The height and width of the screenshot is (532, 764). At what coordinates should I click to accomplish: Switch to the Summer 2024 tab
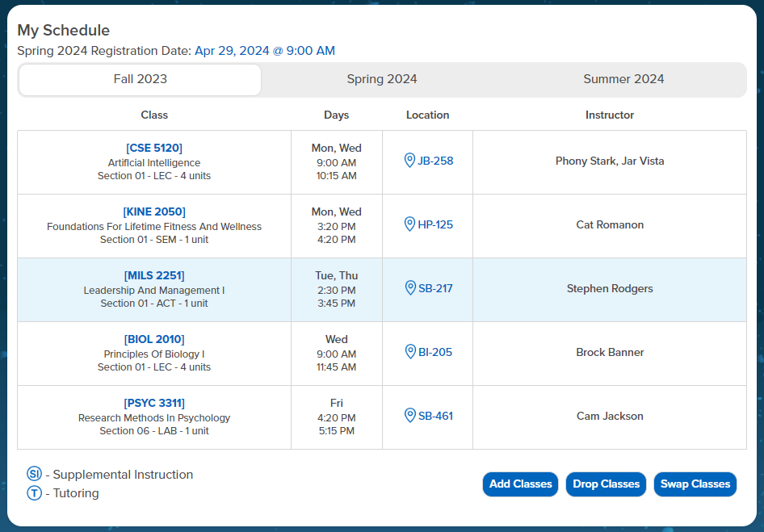tap(623, 79)
